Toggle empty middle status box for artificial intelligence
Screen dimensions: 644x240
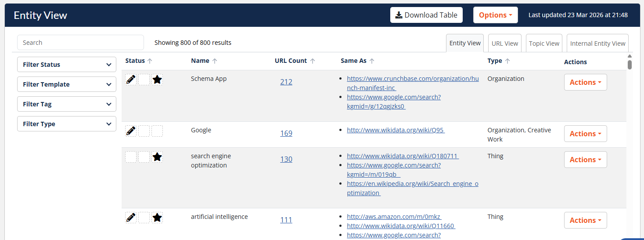tap(144, 218)
